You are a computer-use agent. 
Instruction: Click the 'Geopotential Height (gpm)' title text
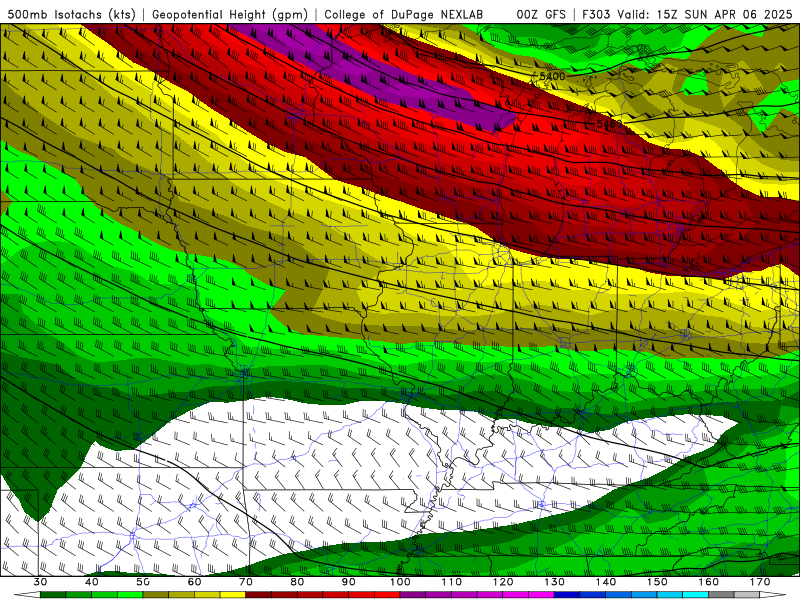tap(230, 14)
